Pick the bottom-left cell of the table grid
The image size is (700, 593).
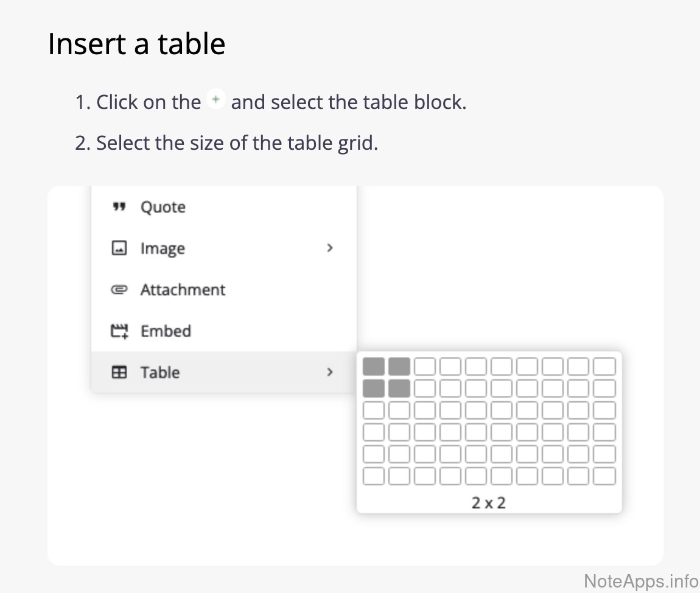tap(374, 476)
